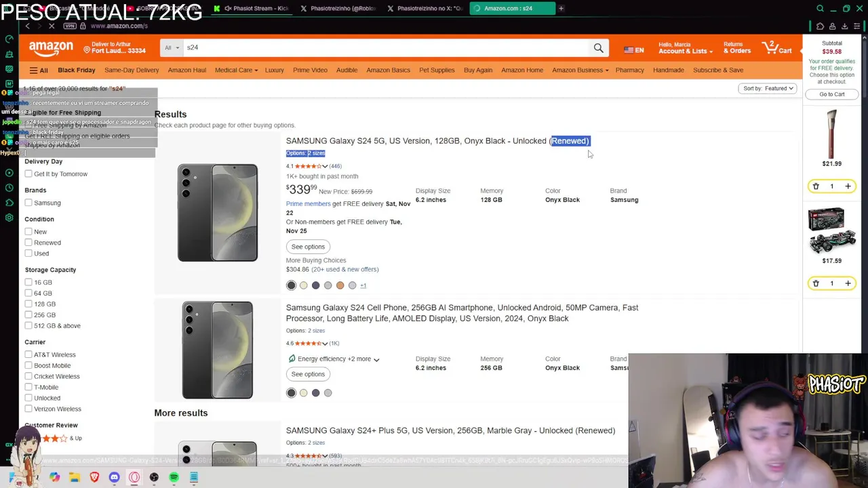Open Samsung Galaxy S24+ Plus Marble Gray listing

pos(450,431)
